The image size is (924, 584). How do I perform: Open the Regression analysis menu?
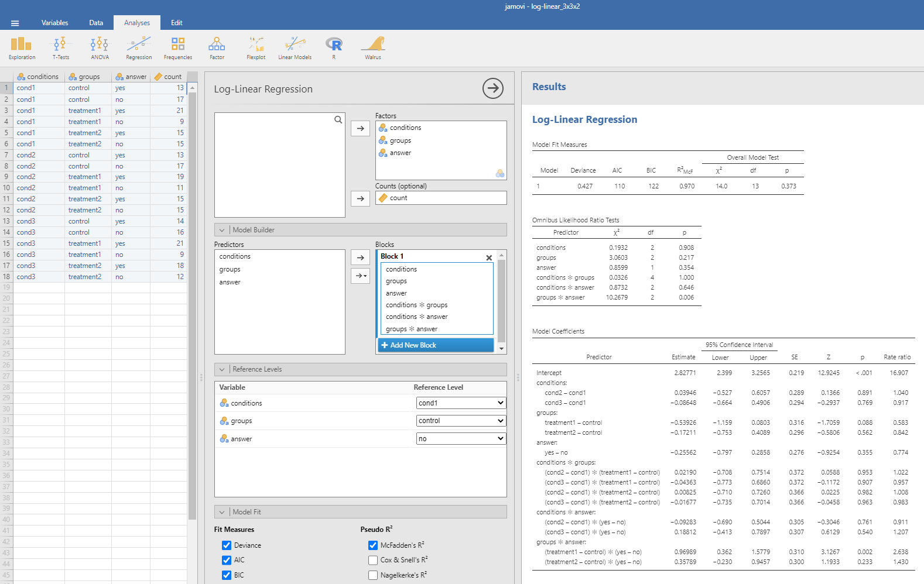click(x=139, y=48)
